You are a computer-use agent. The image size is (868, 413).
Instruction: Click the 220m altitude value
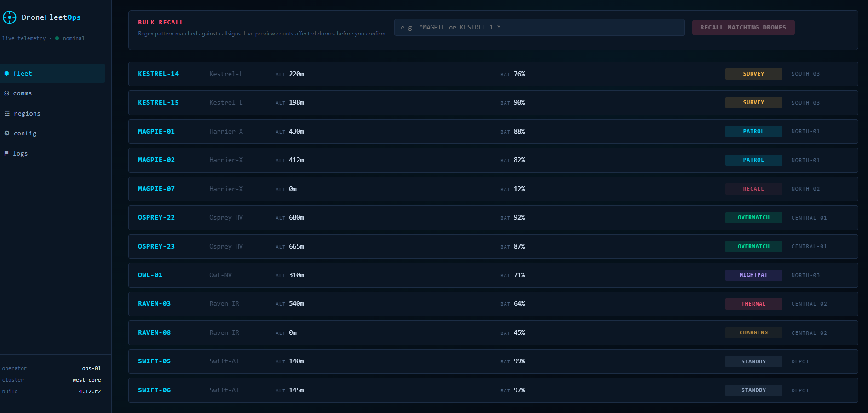296,74
